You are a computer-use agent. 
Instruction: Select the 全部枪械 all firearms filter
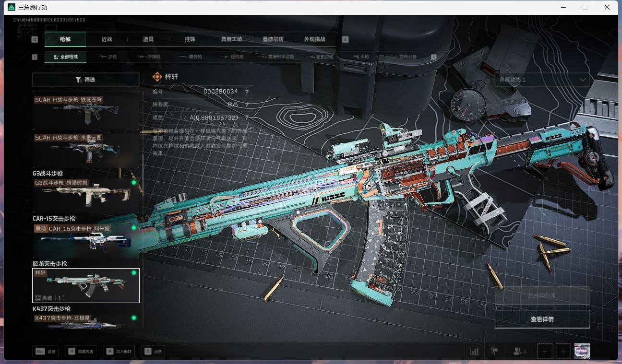point(65,57)
